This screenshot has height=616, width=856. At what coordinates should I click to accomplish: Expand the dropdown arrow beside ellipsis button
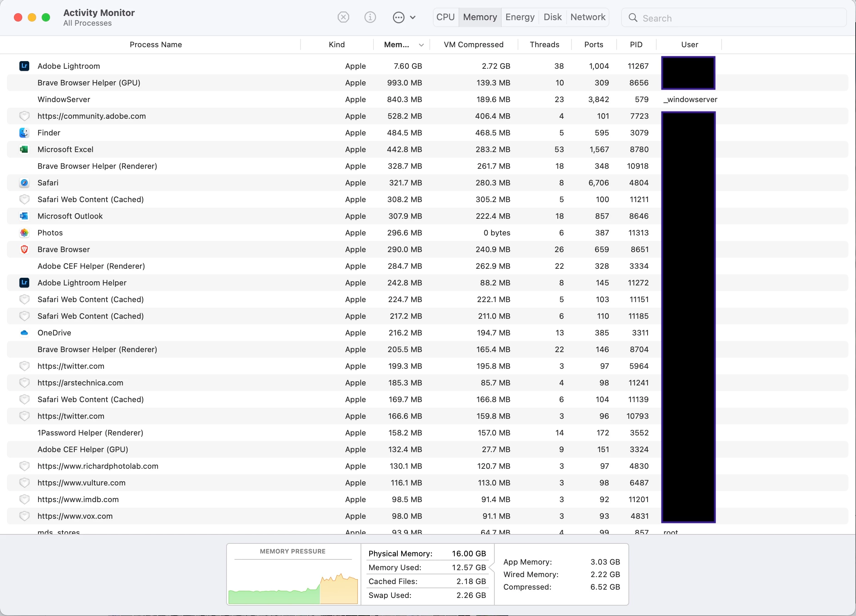point(412,17)
